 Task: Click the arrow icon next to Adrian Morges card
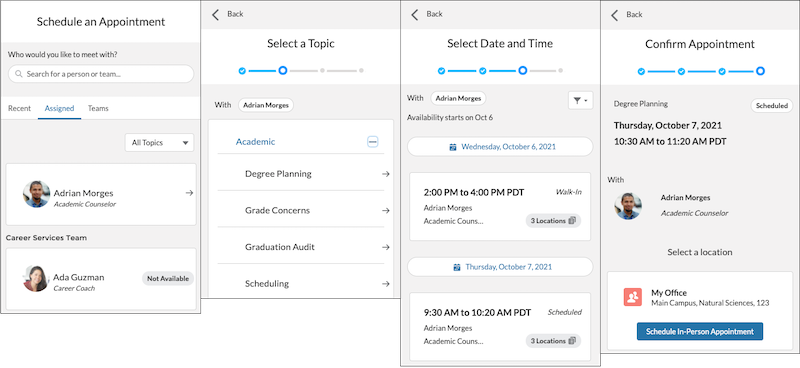(189, 193)
